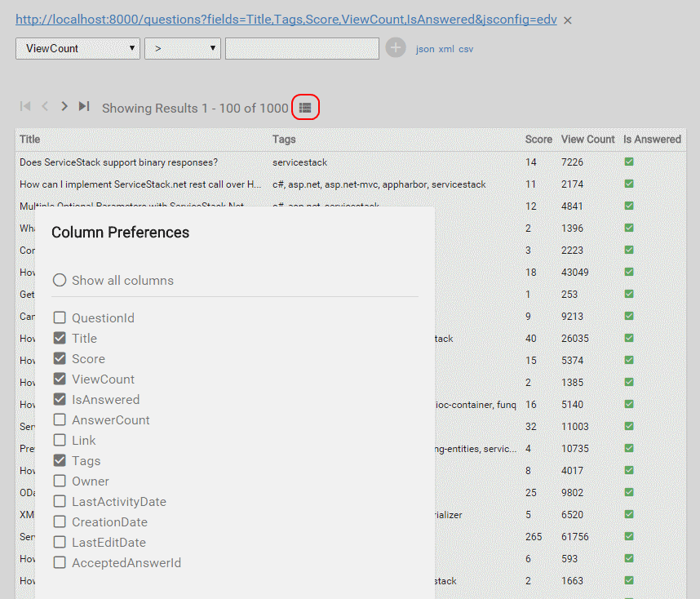The height and width of the screenshot is (599, 700).
Task: Click the filter value text field
Action: coord(302,49)
